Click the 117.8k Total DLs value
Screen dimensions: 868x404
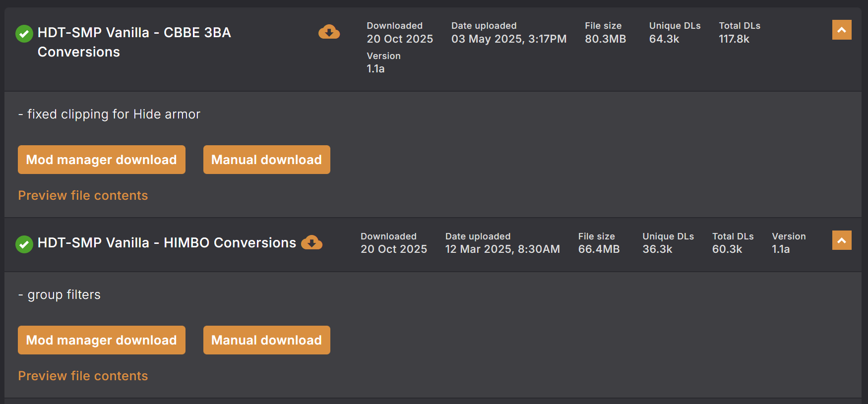click(x=734, y=39)
